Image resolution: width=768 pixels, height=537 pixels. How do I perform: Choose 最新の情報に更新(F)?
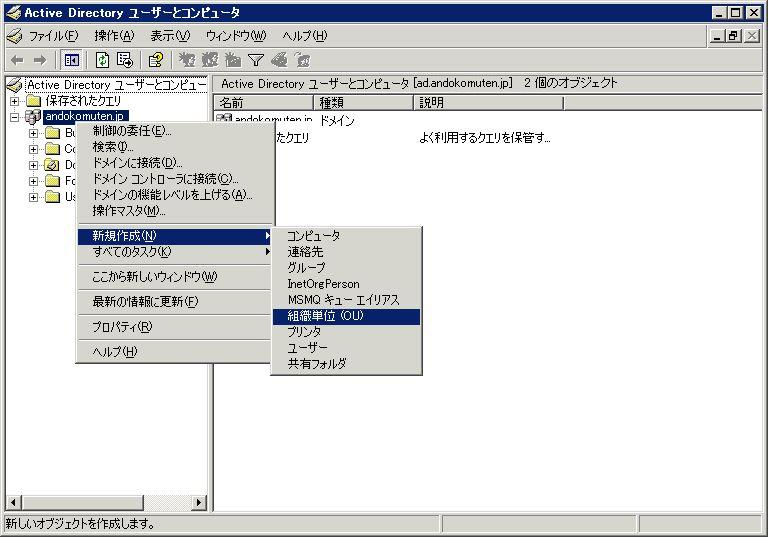click(174, 302)
